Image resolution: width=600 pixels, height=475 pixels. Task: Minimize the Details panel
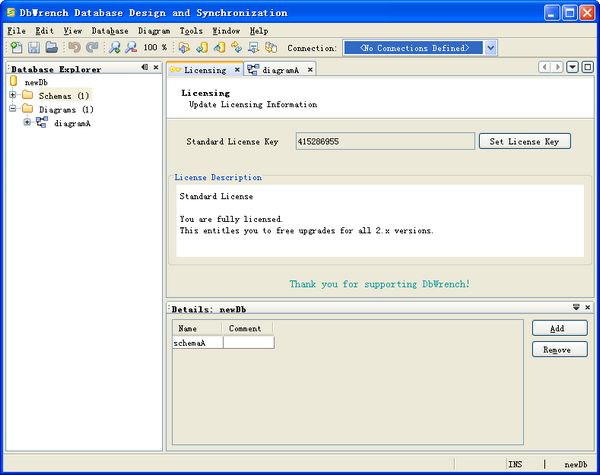pos(576,307)
